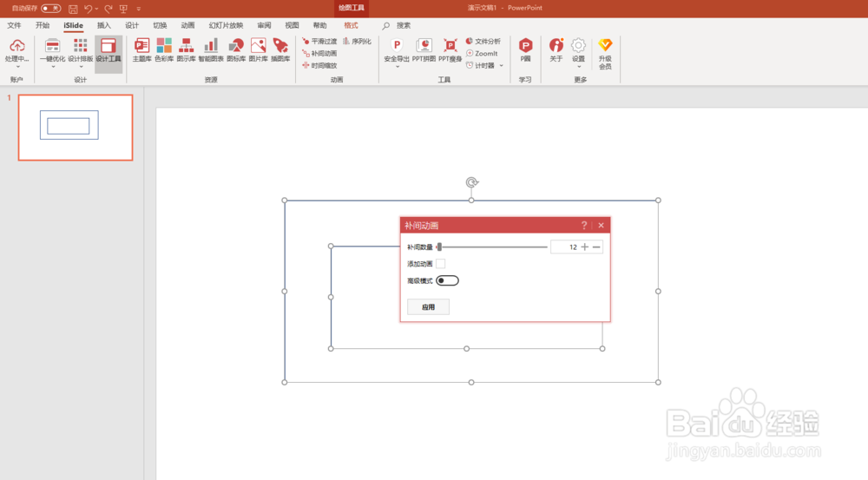Click the redo arrow icon
This screenshot has width=868, height=480.
108,9
